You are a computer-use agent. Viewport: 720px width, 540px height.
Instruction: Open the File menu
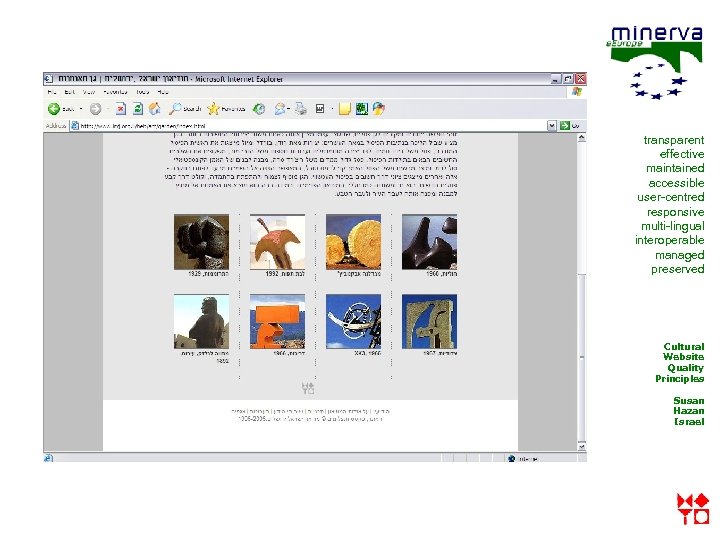click(52, 92)
